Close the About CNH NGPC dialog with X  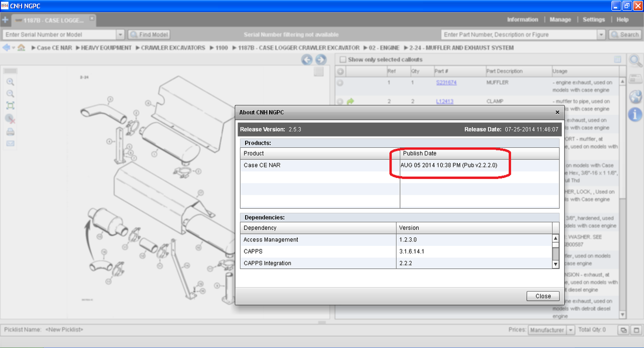557,113
